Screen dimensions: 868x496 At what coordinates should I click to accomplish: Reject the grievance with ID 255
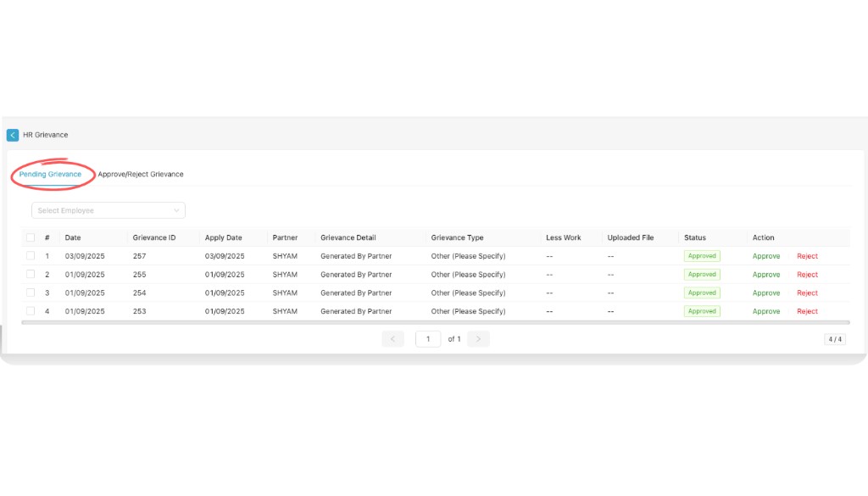(806, 274)
